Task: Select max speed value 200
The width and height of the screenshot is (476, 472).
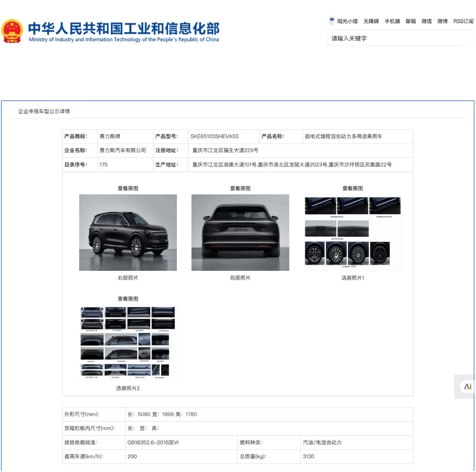Action: 132,457
